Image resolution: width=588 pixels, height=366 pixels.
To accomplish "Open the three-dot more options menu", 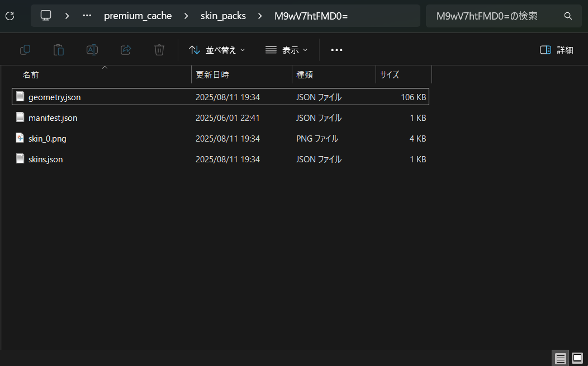I will click(336, 50).
